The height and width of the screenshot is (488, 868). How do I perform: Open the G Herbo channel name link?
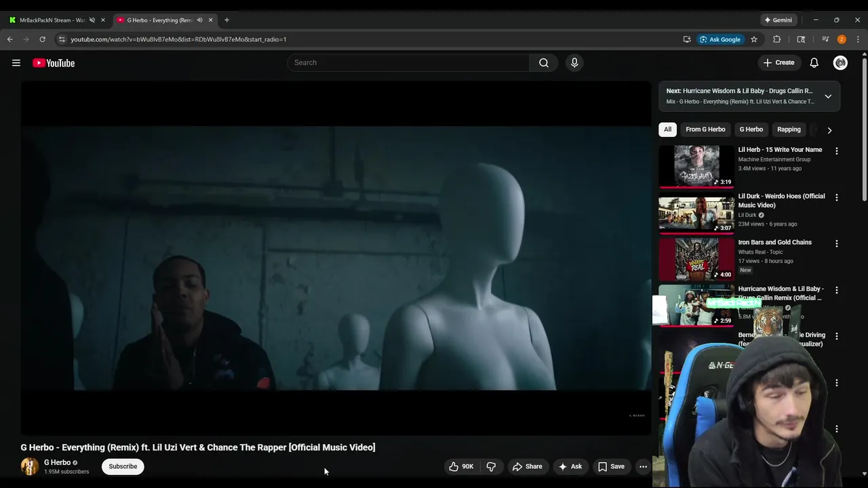click(x=57, y=462)
